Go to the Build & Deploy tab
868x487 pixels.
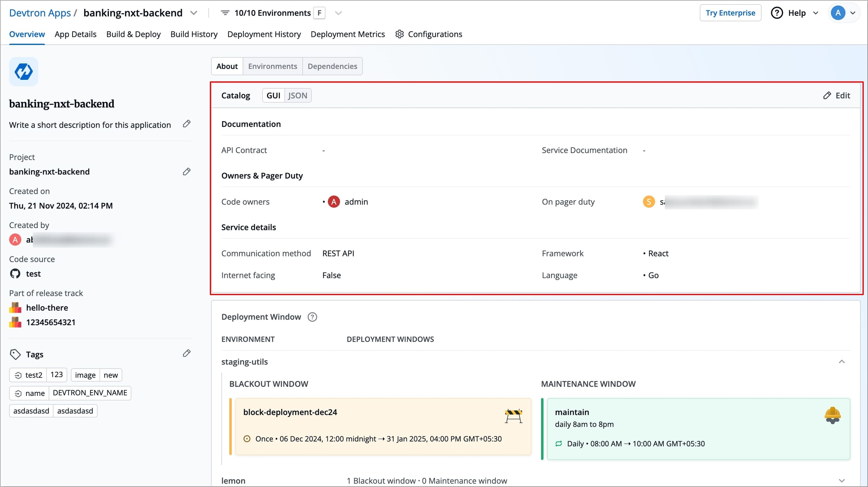(133, 34)
